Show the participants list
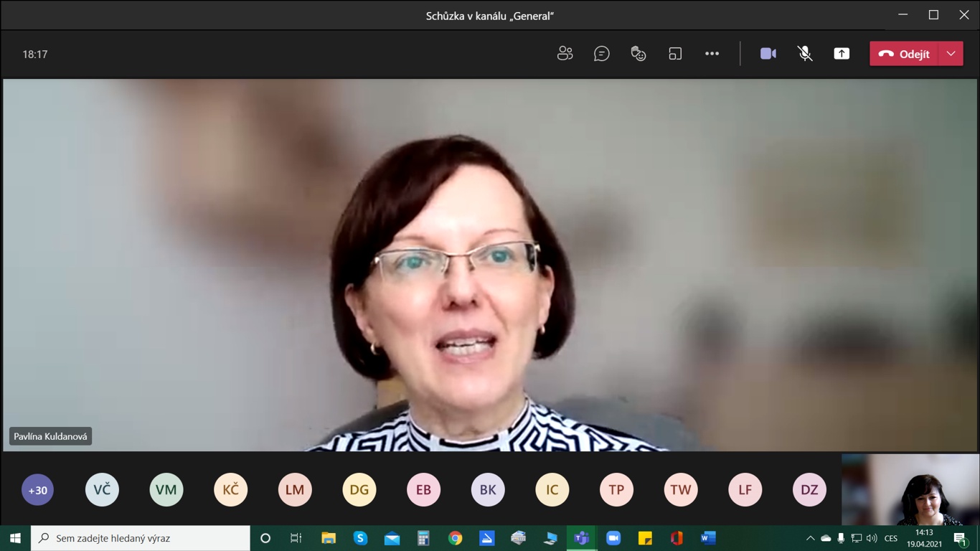This screenshot has width=980, height=551. [x=565, y=54]
